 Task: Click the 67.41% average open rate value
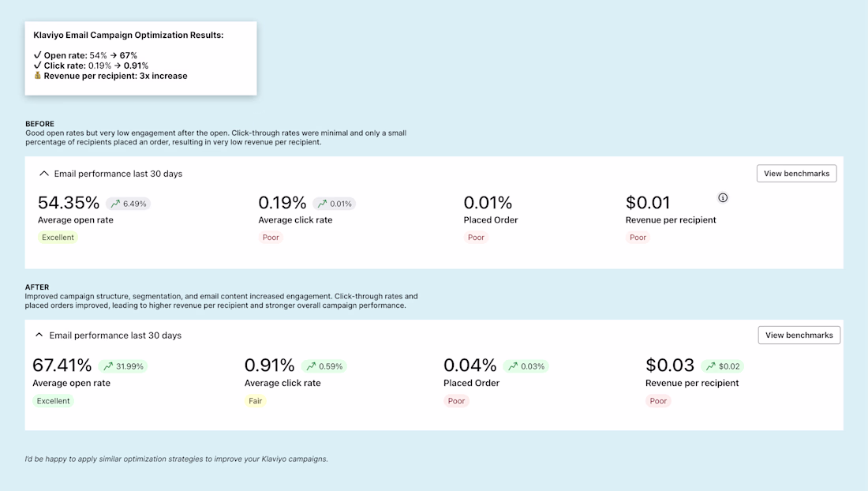tap(62, 365)
